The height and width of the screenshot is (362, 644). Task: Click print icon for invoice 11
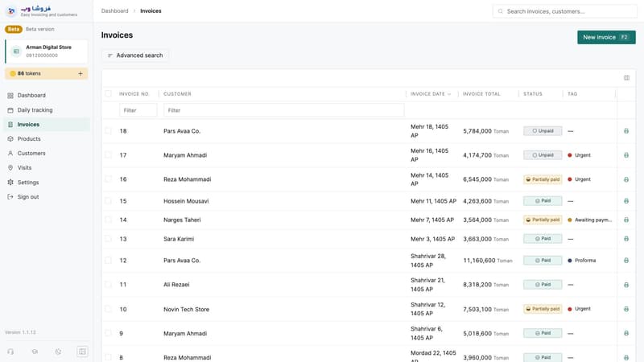click(626, 285)
